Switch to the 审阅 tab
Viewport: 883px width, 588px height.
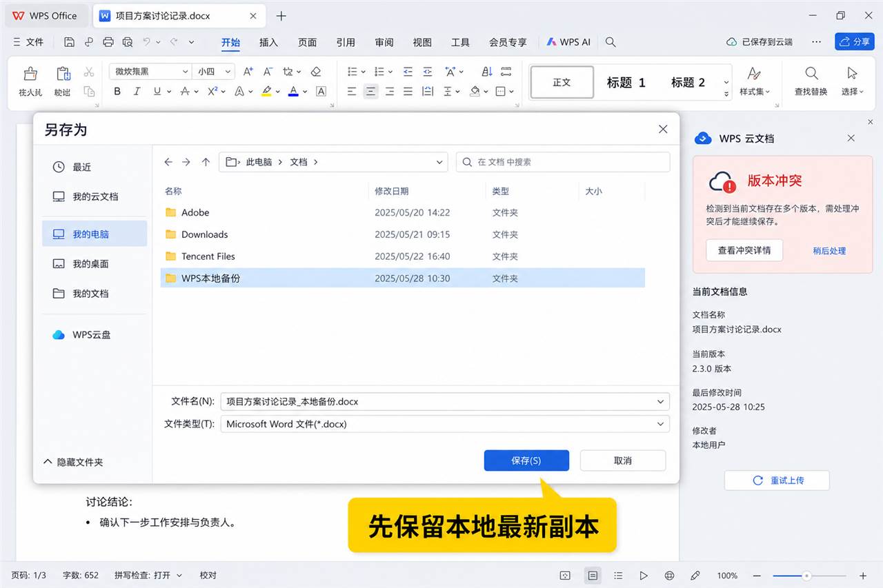click(x=384, y=42)
